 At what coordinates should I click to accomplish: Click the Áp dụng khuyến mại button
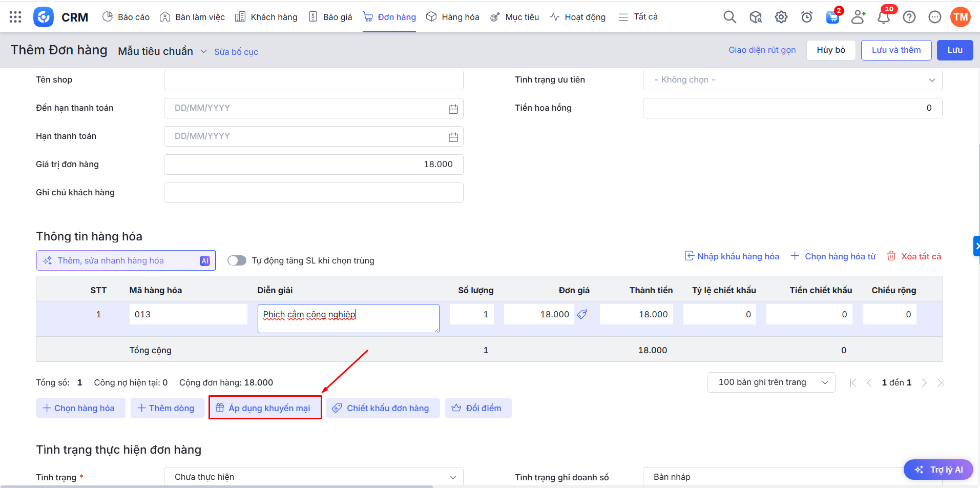pos(265,408)
